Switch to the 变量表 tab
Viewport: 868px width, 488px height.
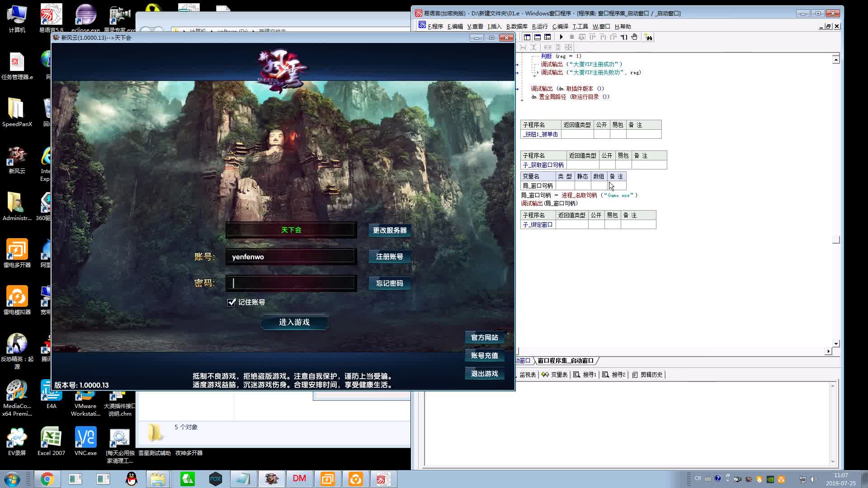click(555, 375)
